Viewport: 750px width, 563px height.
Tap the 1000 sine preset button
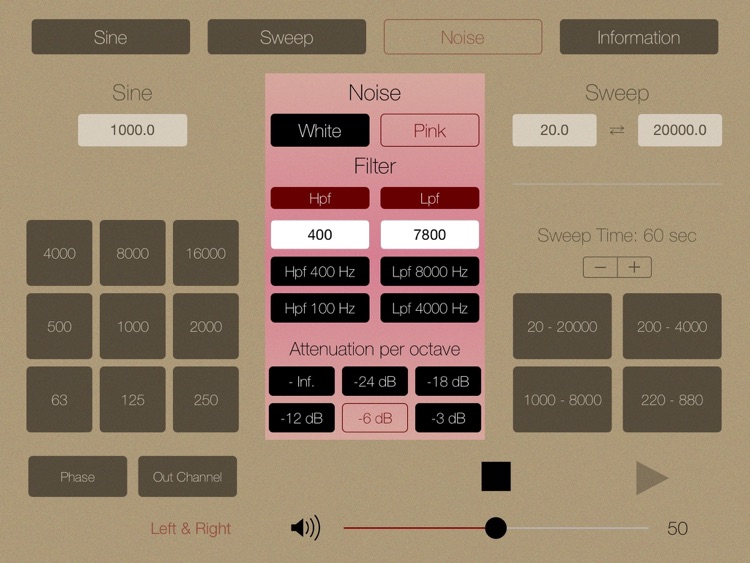(x=132, y=326)
